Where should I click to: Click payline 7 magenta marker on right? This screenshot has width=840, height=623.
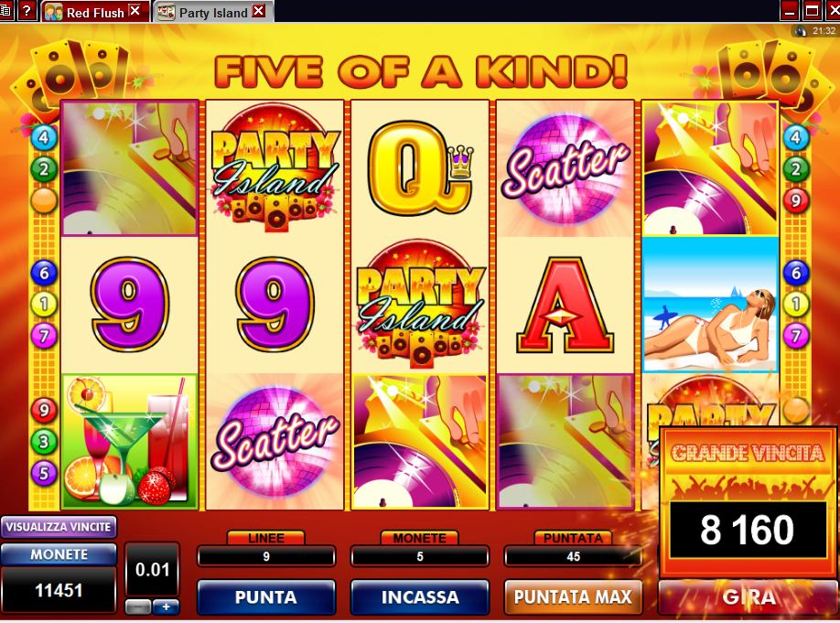coord(795,336)
